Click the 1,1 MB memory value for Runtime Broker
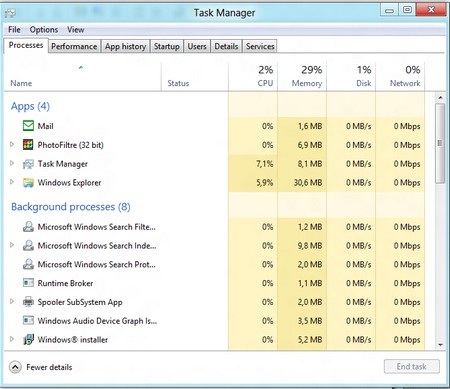 [x=310, y=283]
